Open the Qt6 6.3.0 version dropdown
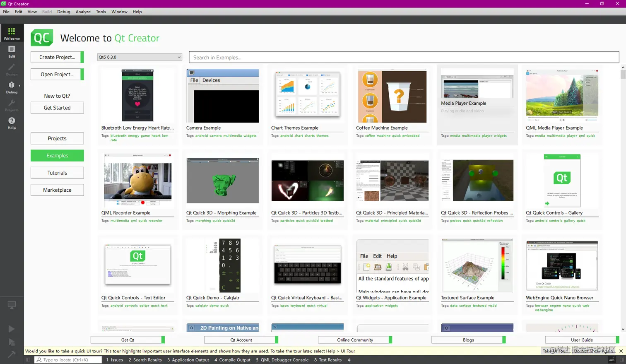The width and height of the screenshot is (626, 364). coord(140,57)
